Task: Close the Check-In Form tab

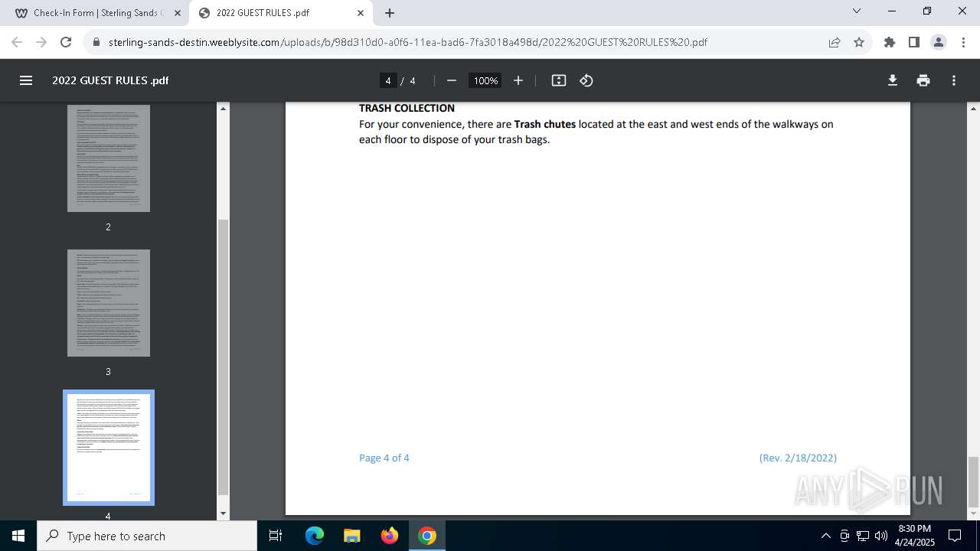Action: 178,13
